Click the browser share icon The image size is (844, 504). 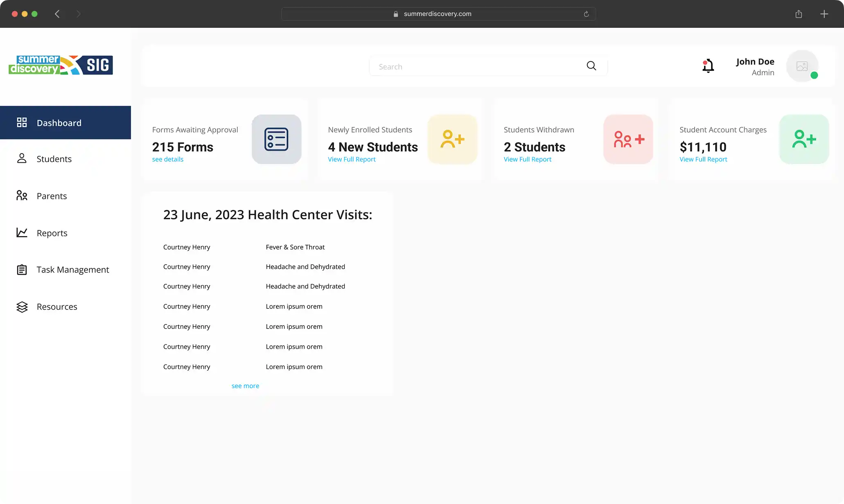coord(799,14)
